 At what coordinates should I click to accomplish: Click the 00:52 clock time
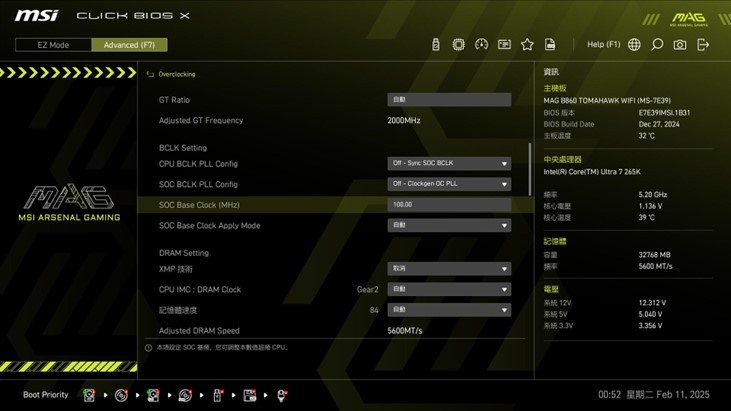coord(609,395)
